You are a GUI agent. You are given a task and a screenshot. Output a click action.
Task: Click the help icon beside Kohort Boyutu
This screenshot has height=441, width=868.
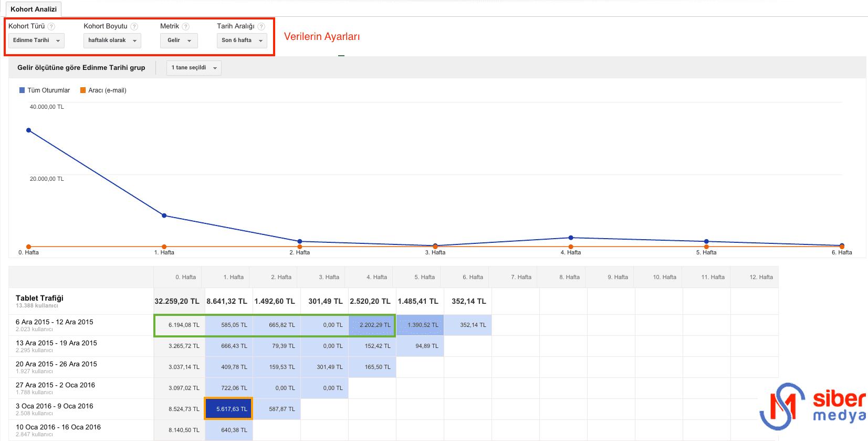point(134,26)
